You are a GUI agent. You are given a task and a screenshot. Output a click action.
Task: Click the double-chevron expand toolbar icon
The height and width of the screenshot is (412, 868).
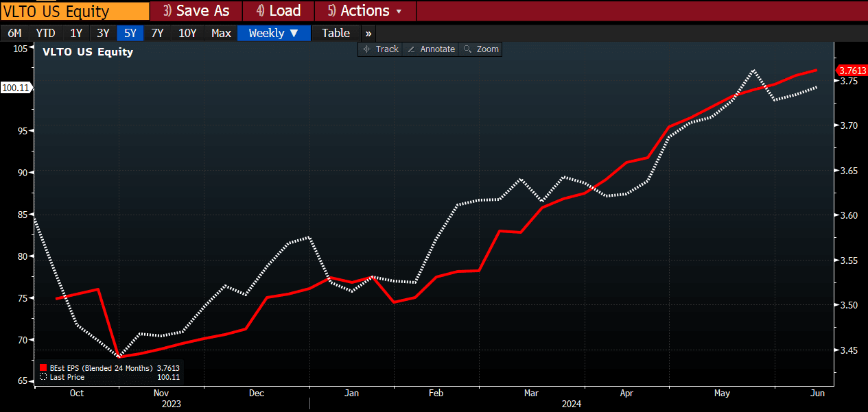[x=368, y=33]
